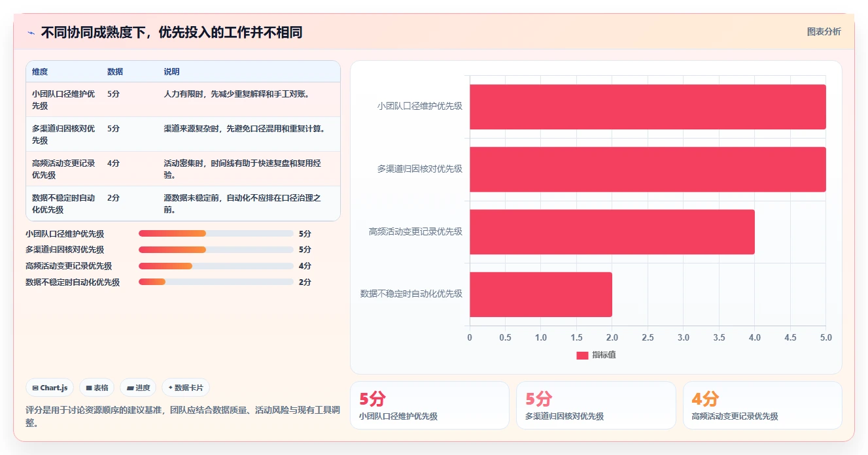
Task: Click the 数据 table column header
Action: pyautogui.click(x=115, y=72)
